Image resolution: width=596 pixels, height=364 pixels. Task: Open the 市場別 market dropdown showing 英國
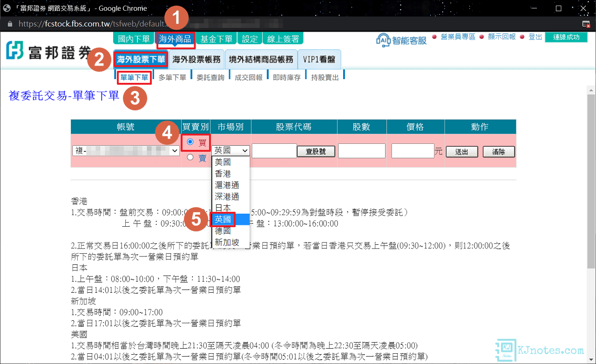coord(230,150)
